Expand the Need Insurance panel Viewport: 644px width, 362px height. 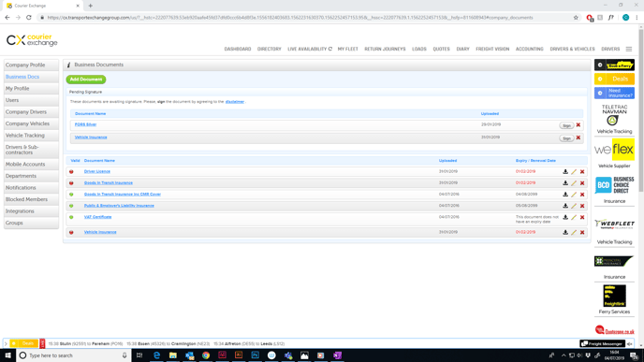600,94
